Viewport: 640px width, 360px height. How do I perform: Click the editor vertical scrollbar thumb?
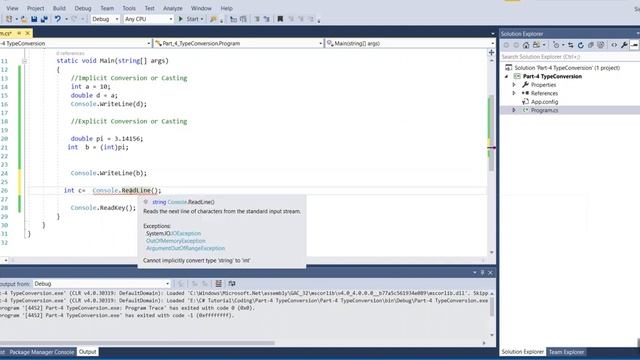pos(491,133)
